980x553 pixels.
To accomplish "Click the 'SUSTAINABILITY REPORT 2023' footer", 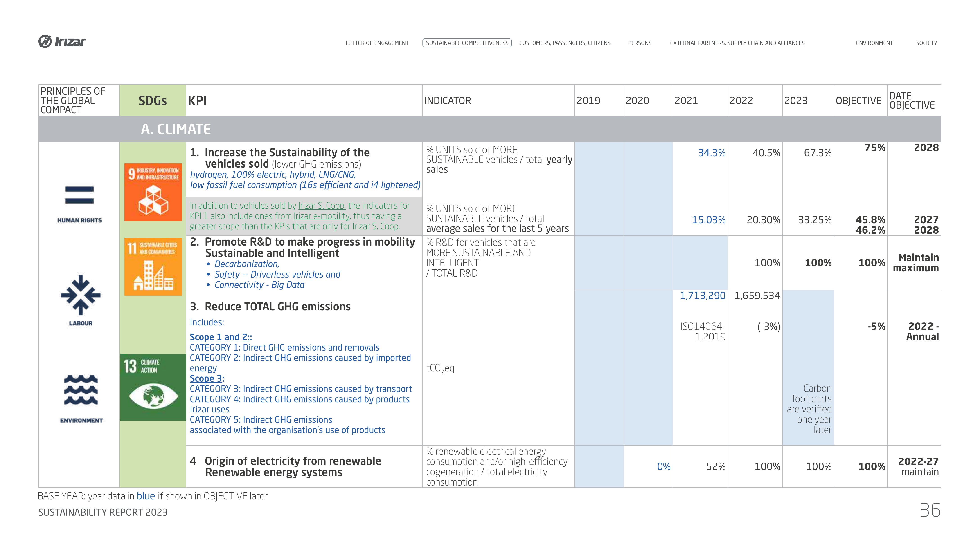I will pyautogui.click(x=103, y=512).
